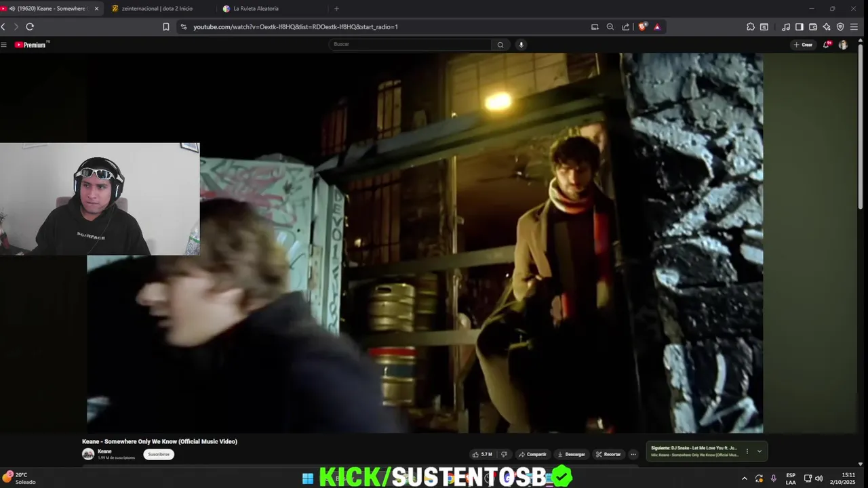Open the Brave Wallet icon
The height and width of the screenshot is (488, 868).
tap(813, 27)
